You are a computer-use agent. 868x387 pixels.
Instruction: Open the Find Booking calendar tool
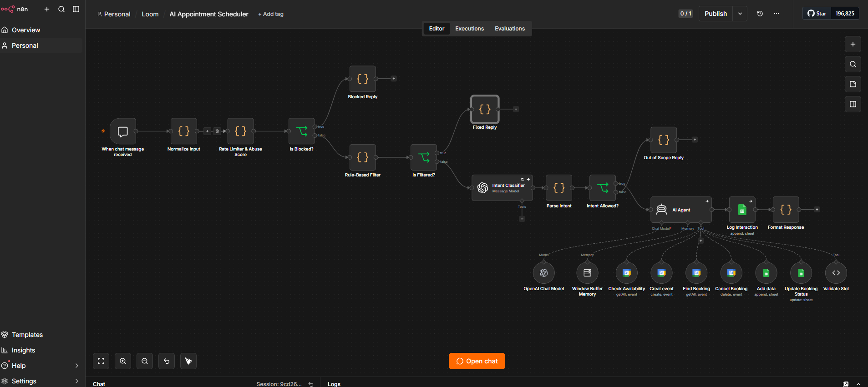[696, 273]
